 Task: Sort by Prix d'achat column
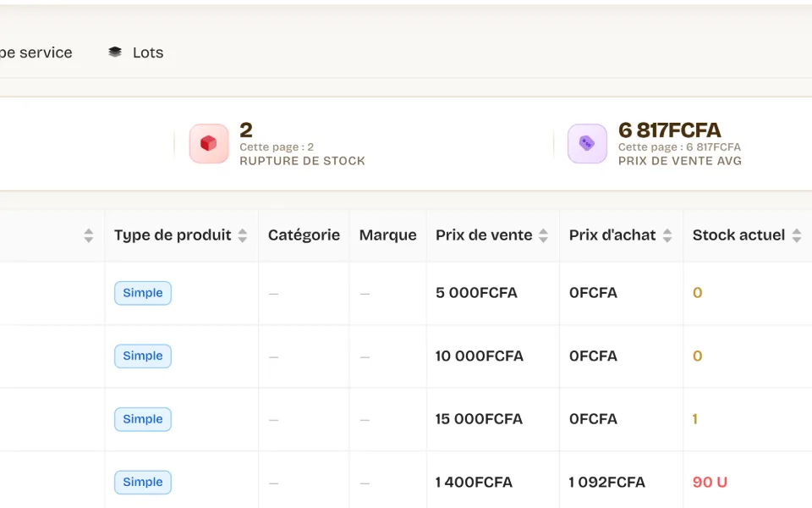click(667, 235)
